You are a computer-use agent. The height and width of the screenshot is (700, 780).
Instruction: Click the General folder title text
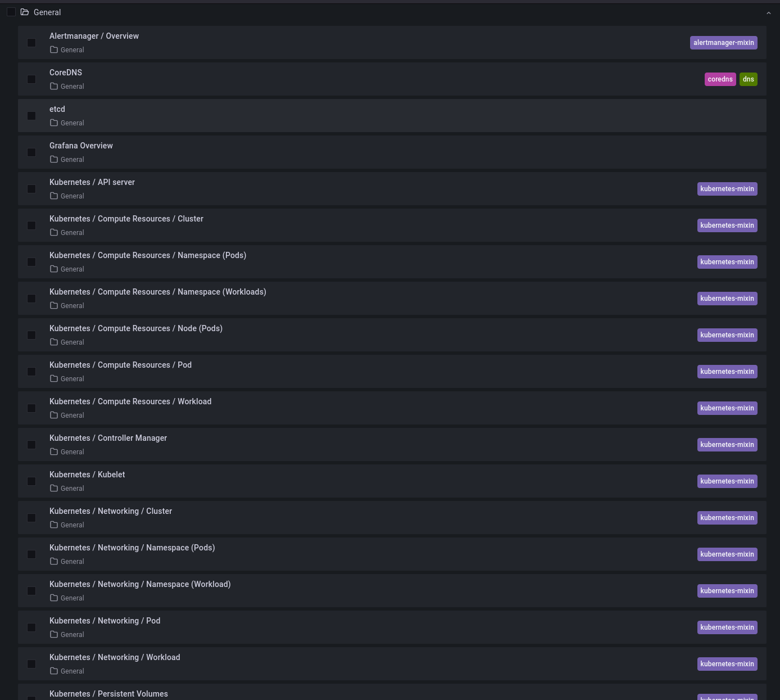pos(47,12)
